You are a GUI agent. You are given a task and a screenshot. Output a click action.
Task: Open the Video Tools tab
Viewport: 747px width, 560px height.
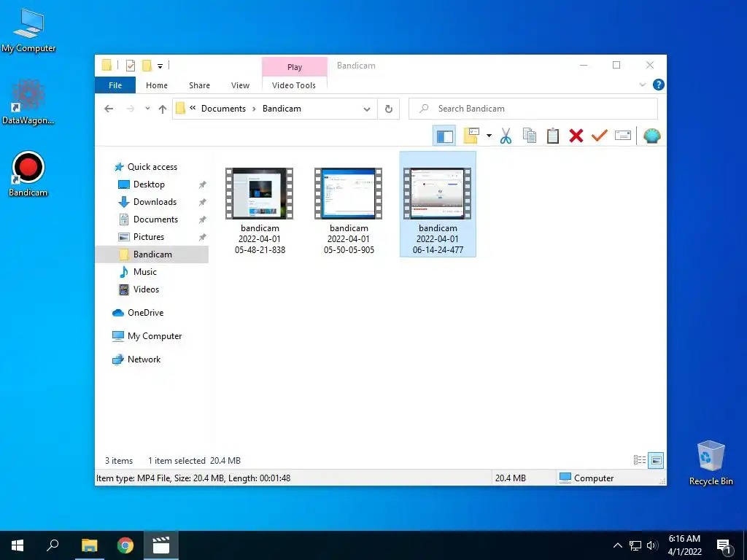294,85
